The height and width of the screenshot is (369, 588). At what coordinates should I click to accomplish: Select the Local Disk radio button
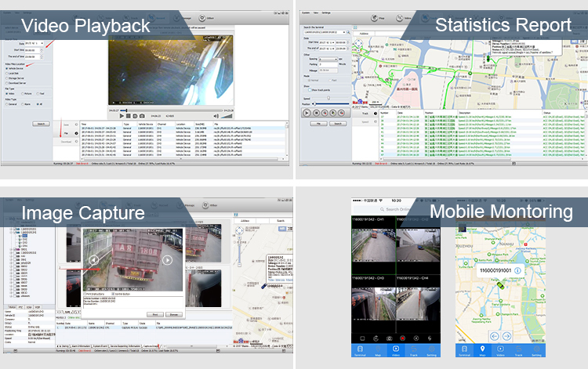click(6, 74)
